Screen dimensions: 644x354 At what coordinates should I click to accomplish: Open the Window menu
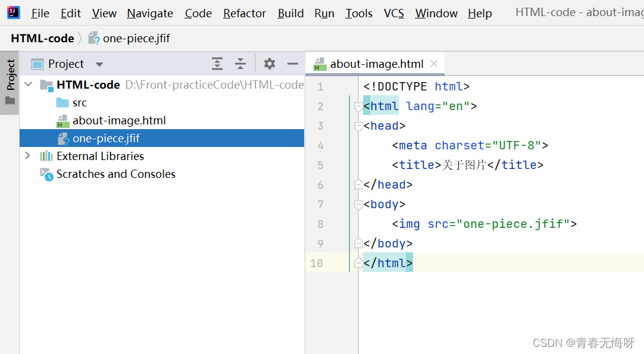(x=436, y=14)
